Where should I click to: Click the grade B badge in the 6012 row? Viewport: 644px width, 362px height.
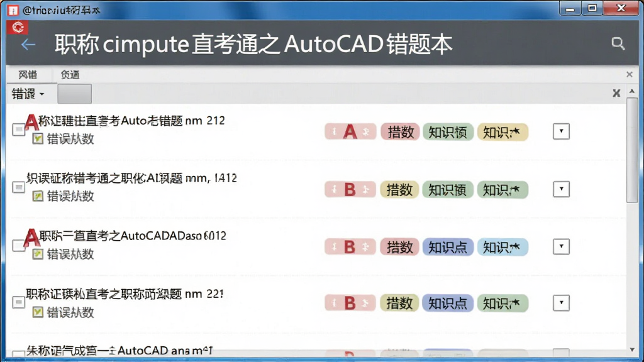(x=350, y=247)
